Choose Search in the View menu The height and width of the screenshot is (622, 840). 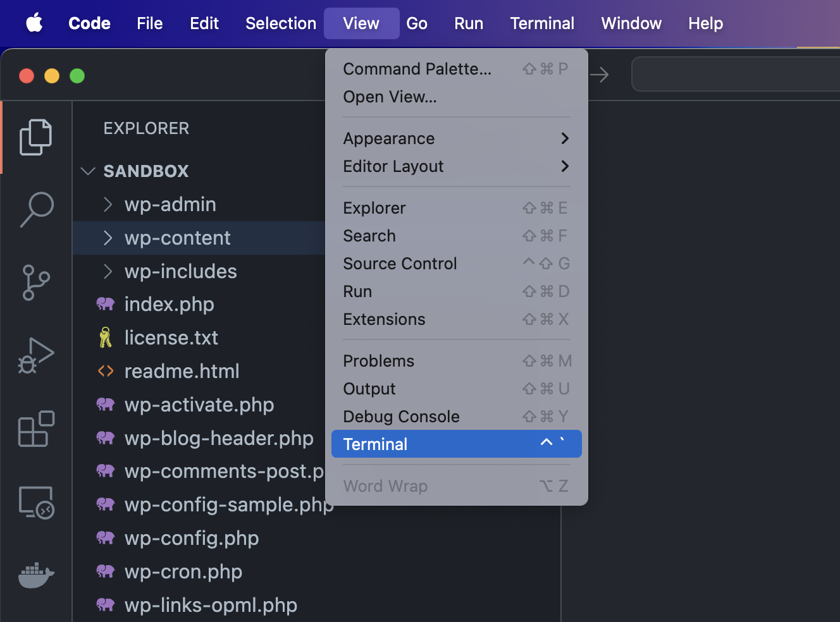[456, 236]
